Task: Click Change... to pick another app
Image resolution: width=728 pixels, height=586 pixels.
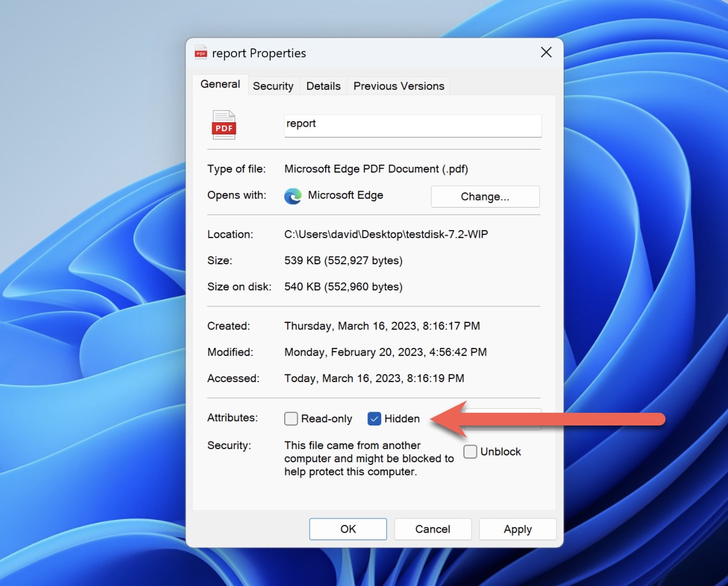Action: (485, 196)
